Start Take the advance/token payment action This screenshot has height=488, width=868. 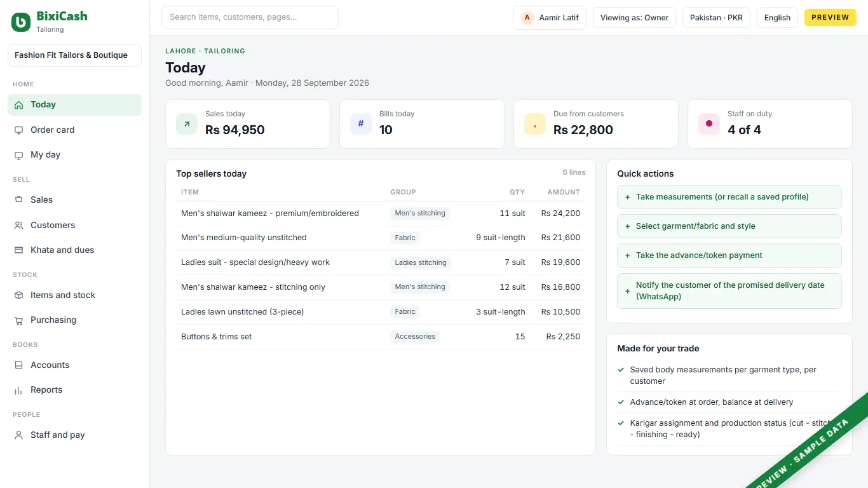pyautogui.click(x=729, y=255)
